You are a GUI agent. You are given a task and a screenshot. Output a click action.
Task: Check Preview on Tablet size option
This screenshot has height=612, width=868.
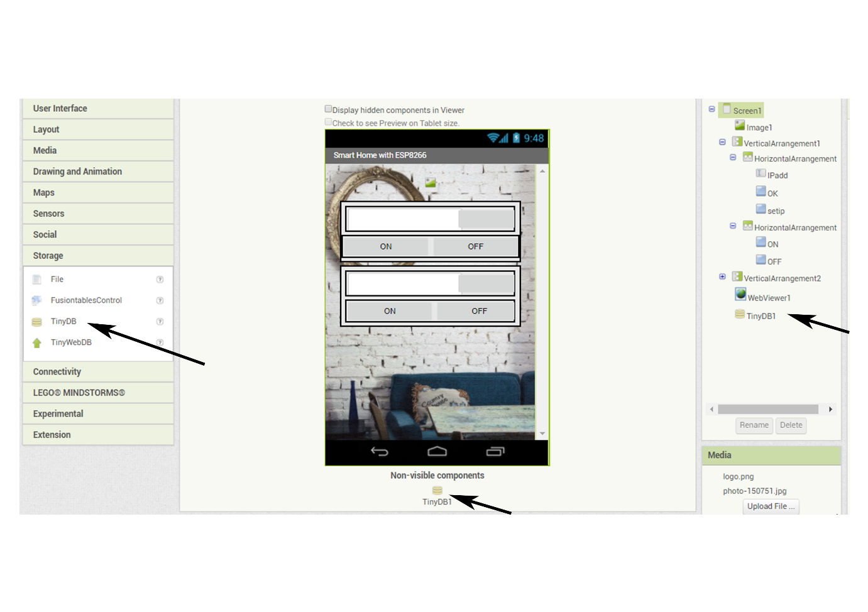[328, 121]
